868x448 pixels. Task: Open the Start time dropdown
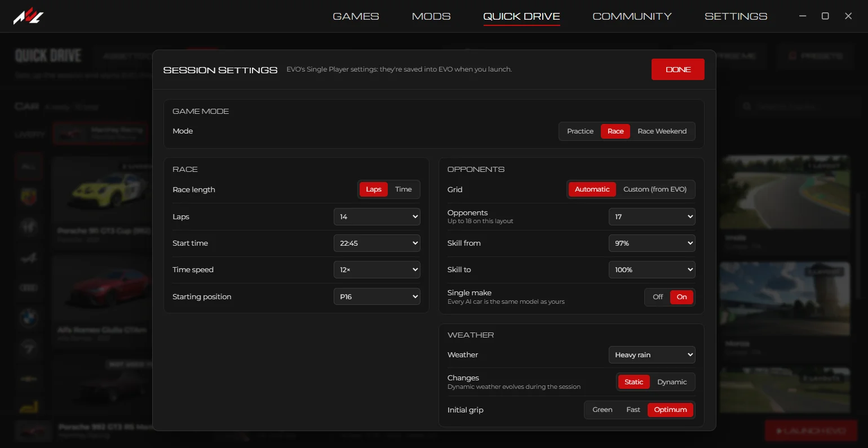tap(377, 243)
